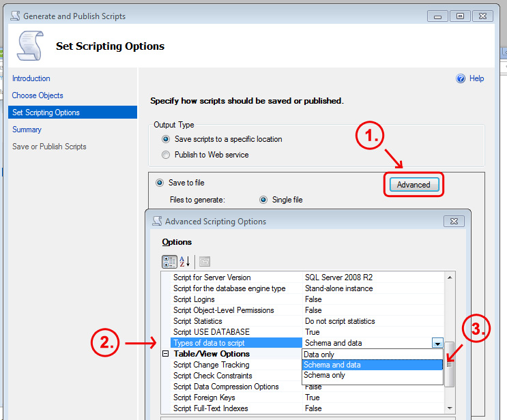507x420 pixels.
Task: Click the Categorized view icon in Options toolbar
Action: (169, 261)
